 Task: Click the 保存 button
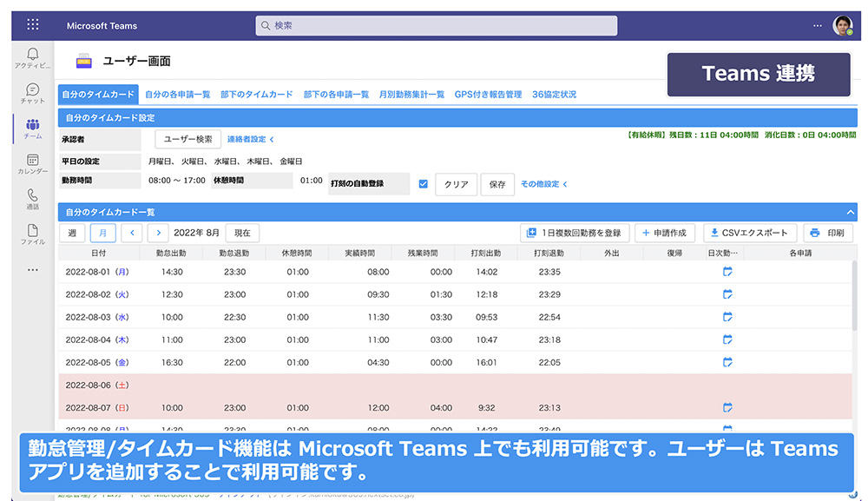tap(497, 184)
